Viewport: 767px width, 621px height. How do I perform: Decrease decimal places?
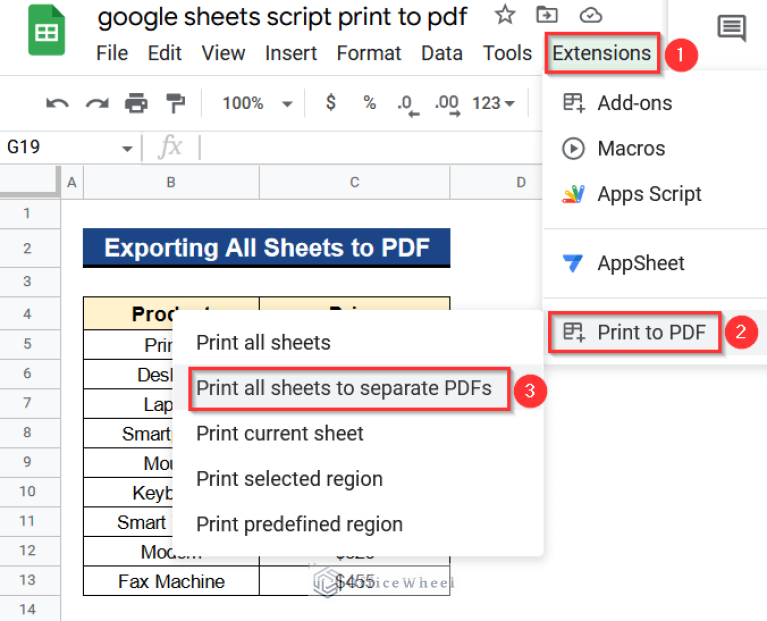[407, 105]
